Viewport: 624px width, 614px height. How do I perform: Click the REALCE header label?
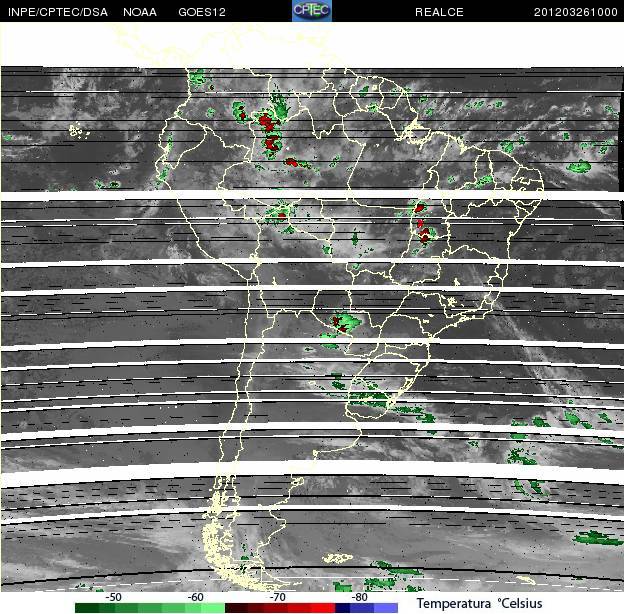pyautogui.click(x=439, y=12)
